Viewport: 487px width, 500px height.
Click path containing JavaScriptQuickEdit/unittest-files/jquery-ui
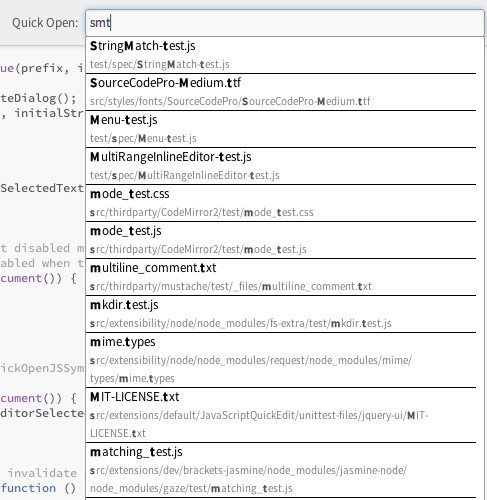(x=259, y=424)
